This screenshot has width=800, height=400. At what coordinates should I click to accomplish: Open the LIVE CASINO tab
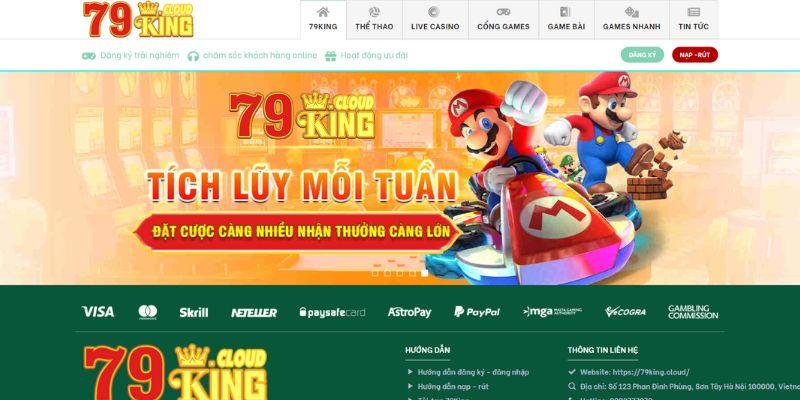435,20
